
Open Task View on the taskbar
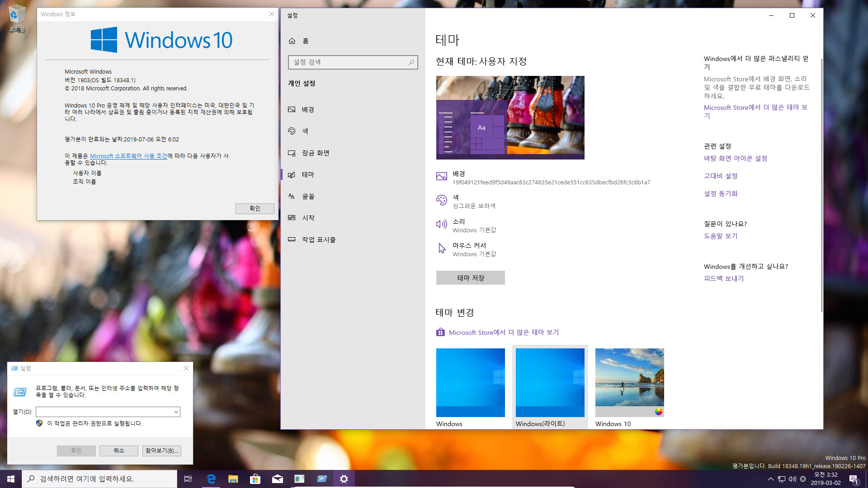click(x=188, y=479)
